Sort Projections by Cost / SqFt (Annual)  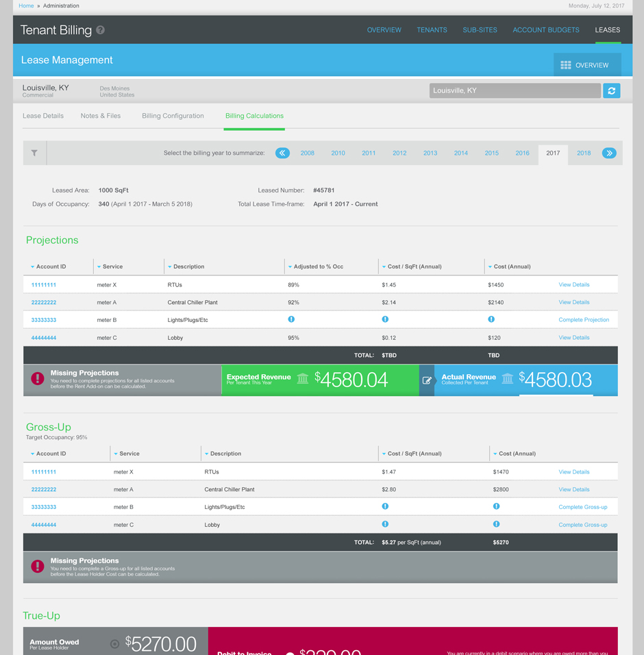point(412,267)
